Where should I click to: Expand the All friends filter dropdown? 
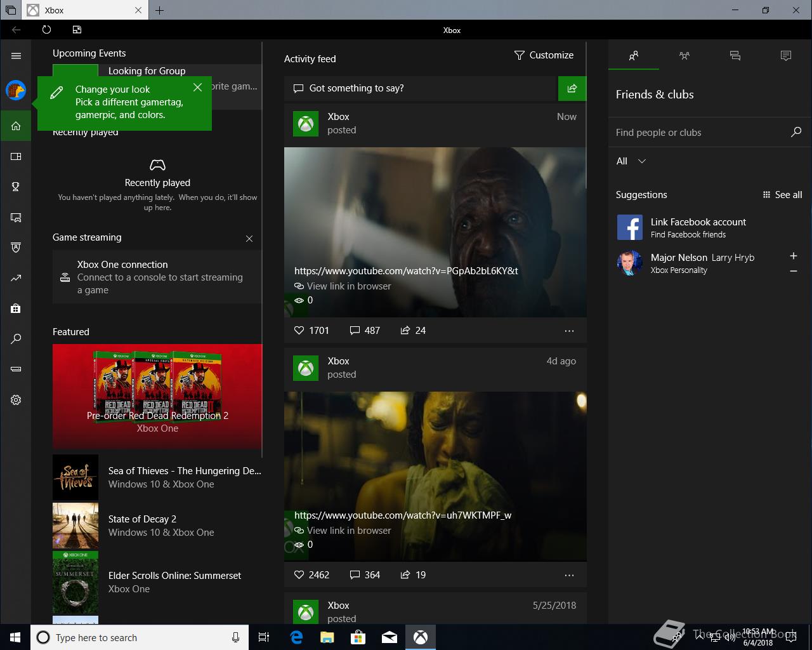click(631, 161)
